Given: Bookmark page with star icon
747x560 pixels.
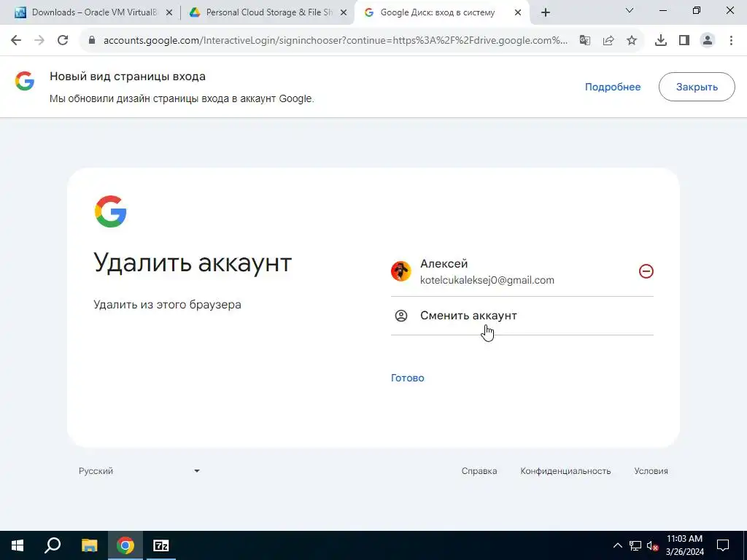Looking at the screenshot, I should pyautogui.click(x=632, y=41).
